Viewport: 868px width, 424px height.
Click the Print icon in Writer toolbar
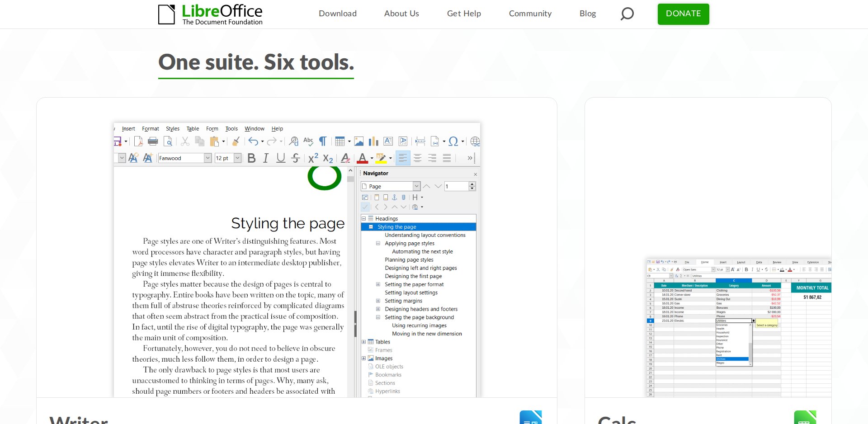tap(153, 141)
